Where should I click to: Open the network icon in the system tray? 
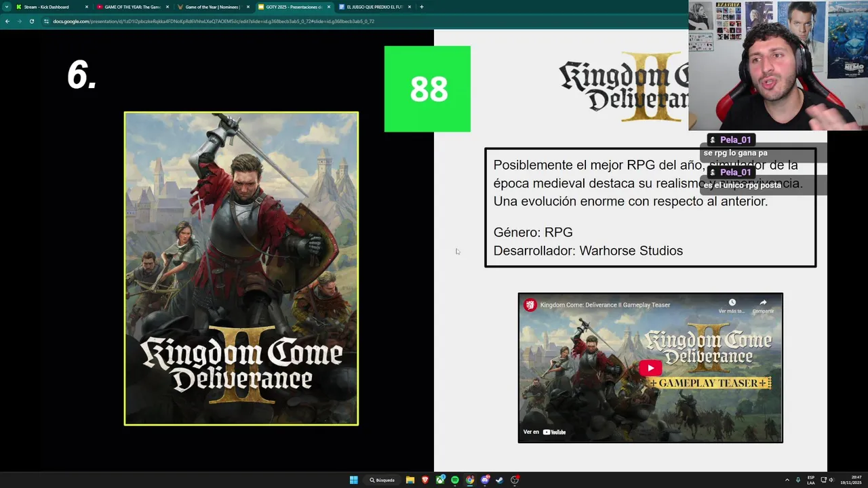point(823,480)
